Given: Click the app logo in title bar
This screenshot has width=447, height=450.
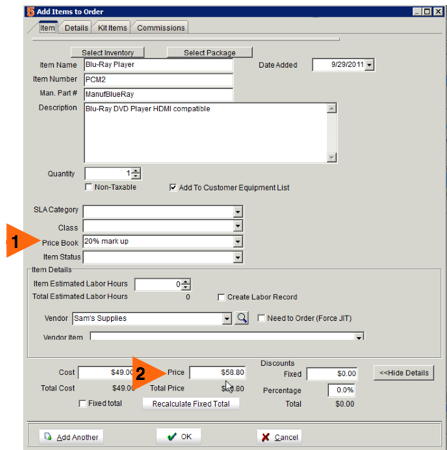Looking at the screenshot, I should click(30, 12).
